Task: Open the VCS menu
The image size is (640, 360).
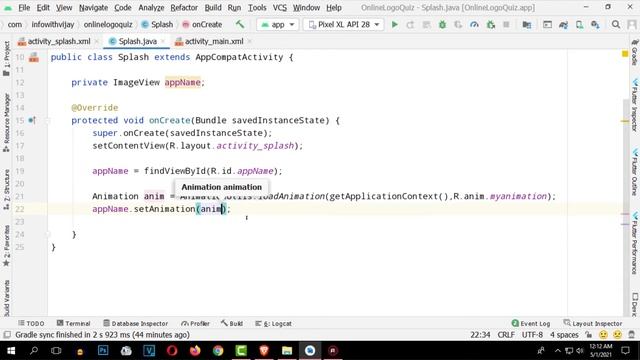Action: (x=280, y=8)
